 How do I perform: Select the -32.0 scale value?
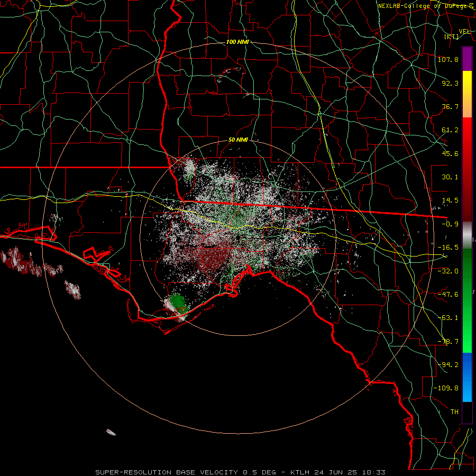(448, 271)
